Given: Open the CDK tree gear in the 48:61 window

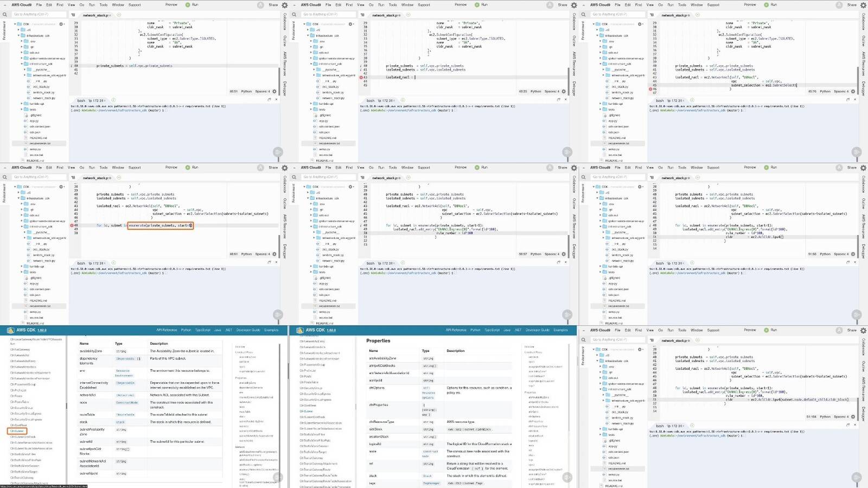Looking at the screenshot, I should [61, 187].
